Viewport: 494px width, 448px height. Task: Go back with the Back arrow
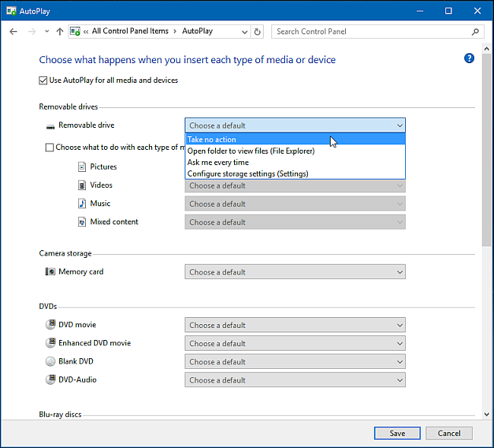13,31
